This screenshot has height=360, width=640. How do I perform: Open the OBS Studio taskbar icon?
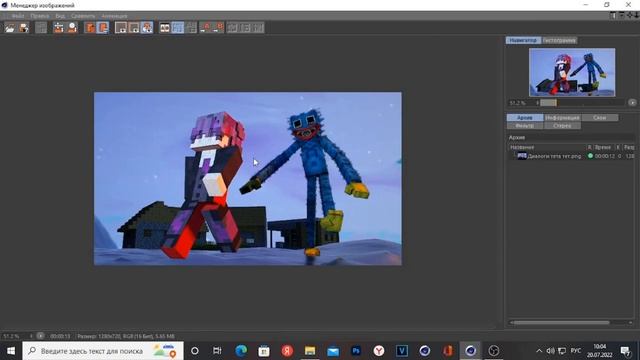tap(493, 351)
